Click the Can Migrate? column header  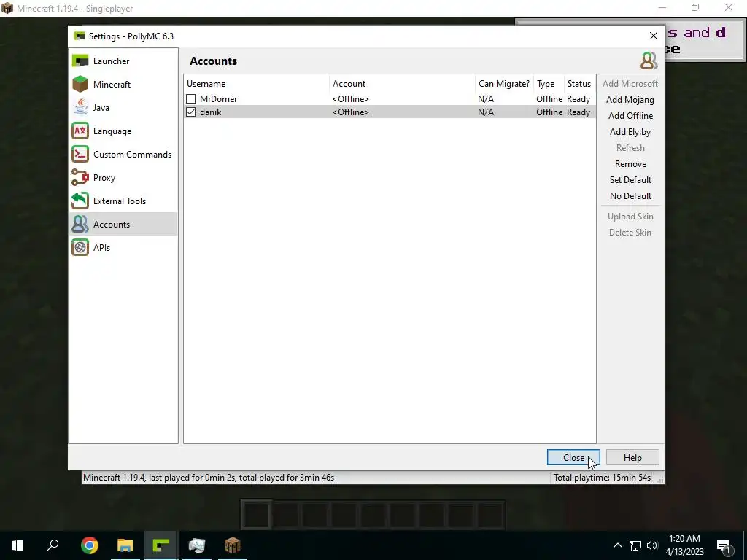point(504,84)
